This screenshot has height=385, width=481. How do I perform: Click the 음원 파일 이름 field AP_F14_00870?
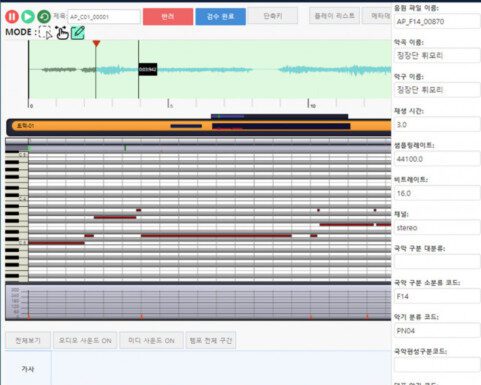[x=437, y=22]
